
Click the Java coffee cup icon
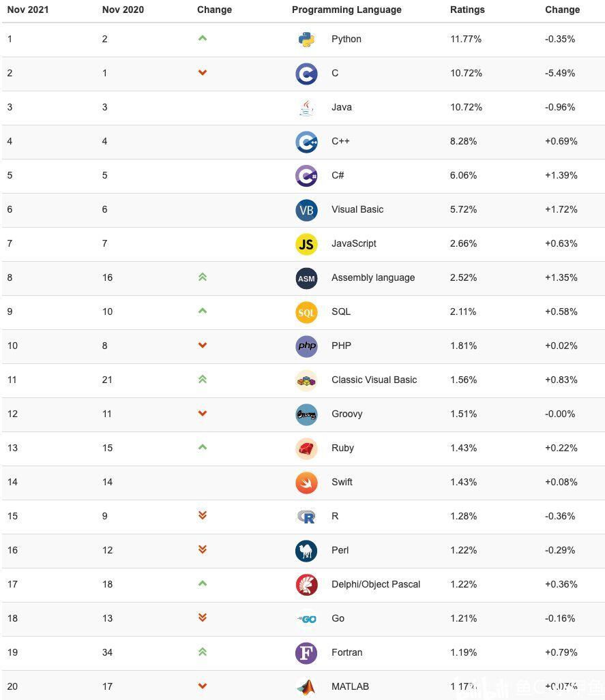click(306, 108)
